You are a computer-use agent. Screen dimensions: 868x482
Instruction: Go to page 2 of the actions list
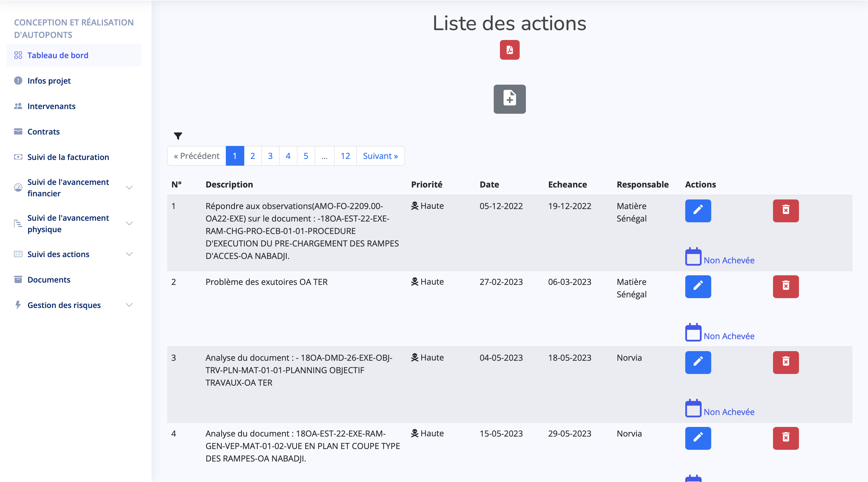click(252, 156)
